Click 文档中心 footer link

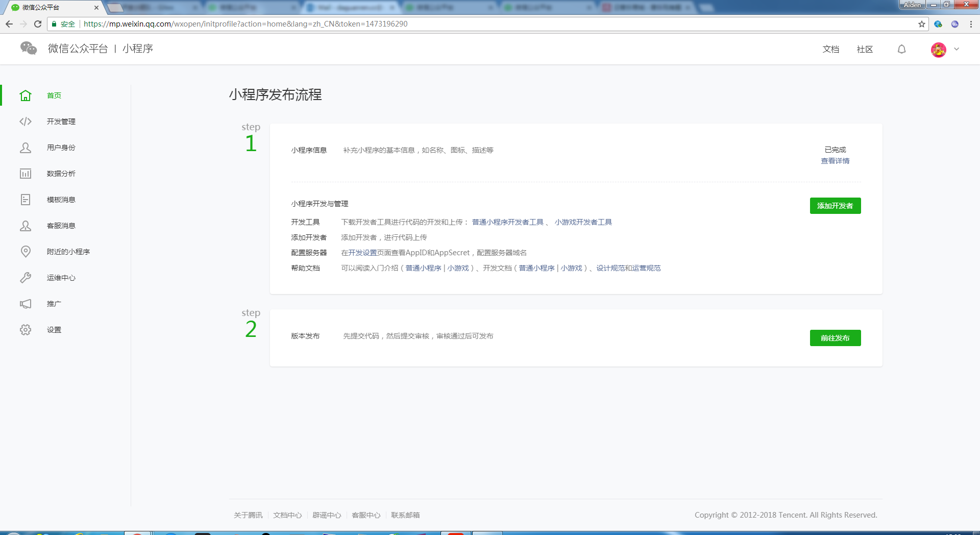(287, 515)
